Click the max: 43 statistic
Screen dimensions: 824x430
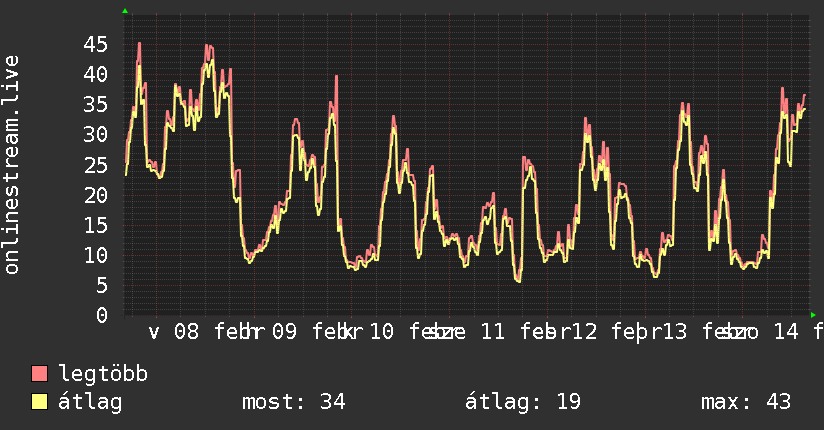(x=746, y=402)
